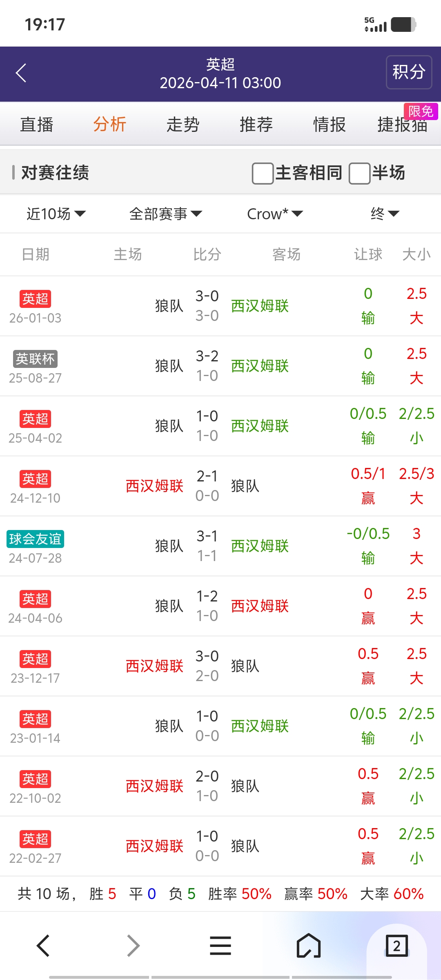This screenshot has width=441, height=980.
Task: Tap browser forward arrow in bottom bar
Action: (x=133, y=946)
